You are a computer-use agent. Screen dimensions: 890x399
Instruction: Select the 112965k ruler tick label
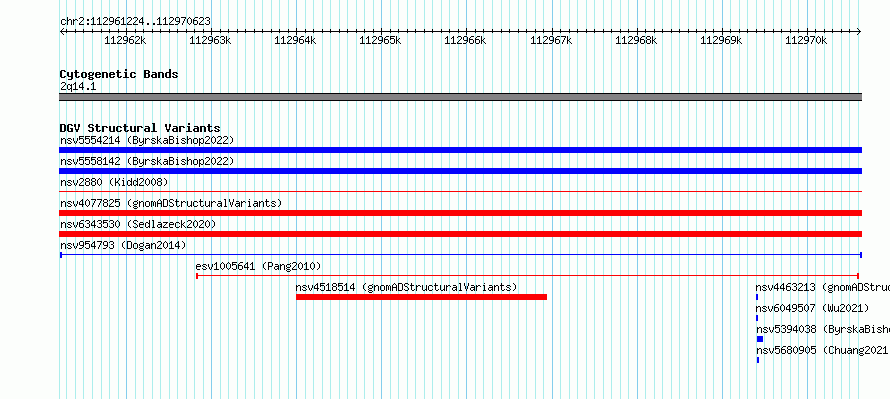pyautogui.click(x=380, y=40)
